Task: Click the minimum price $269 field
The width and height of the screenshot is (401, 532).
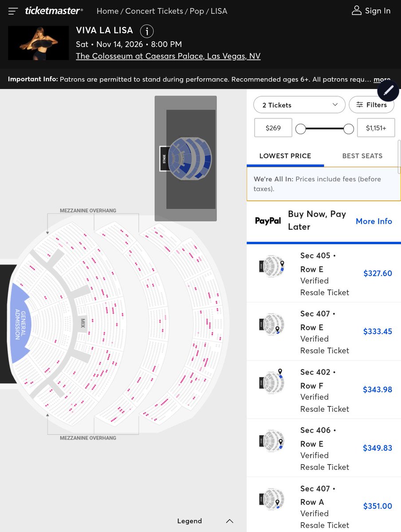Action: pyautogui.click(x=273, y=128)
